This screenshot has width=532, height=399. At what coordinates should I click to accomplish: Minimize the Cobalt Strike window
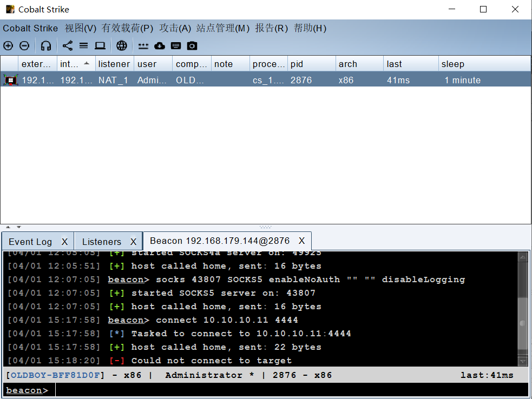click(x=451, y=9)
